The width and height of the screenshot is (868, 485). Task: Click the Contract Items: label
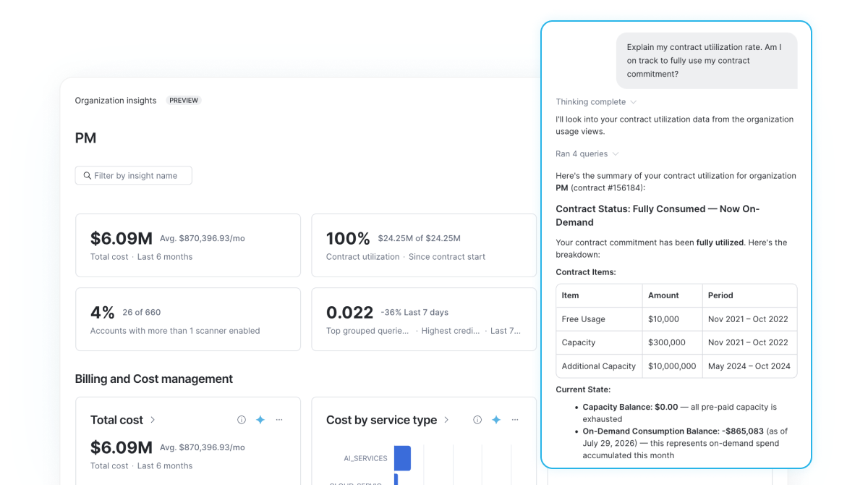(586, 272)
